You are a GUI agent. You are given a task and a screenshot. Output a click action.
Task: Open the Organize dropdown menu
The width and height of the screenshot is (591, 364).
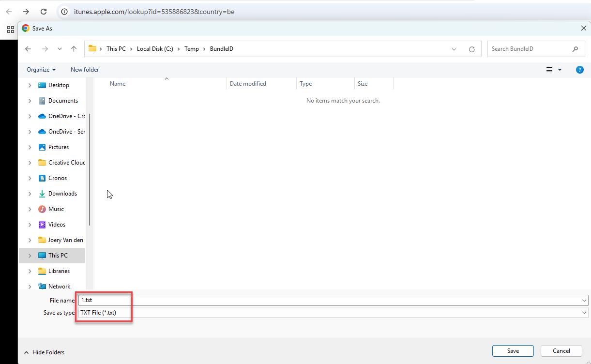(41, 70)
